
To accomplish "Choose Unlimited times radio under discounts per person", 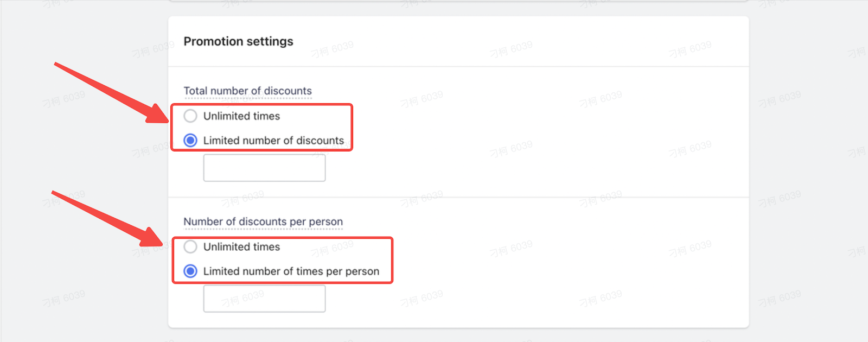I will pos(190,246).
